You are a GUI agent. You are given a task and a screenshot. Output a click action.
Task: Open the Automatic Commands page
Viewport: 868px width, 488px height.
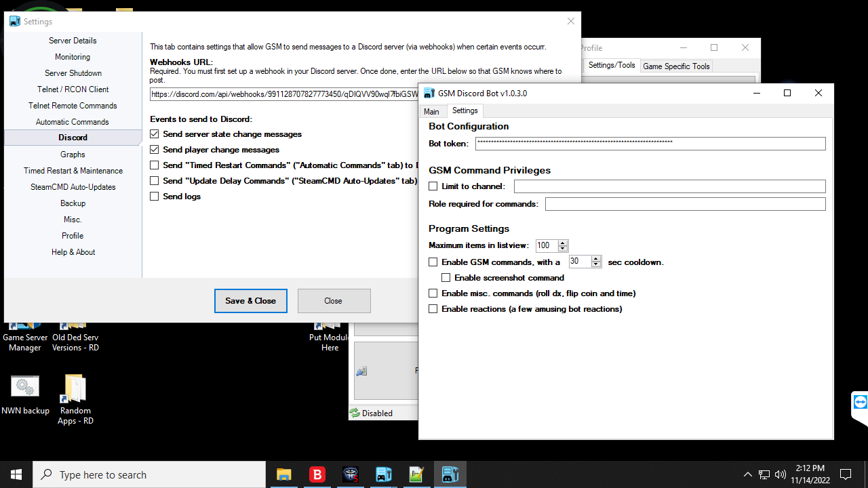coord(73,122)
